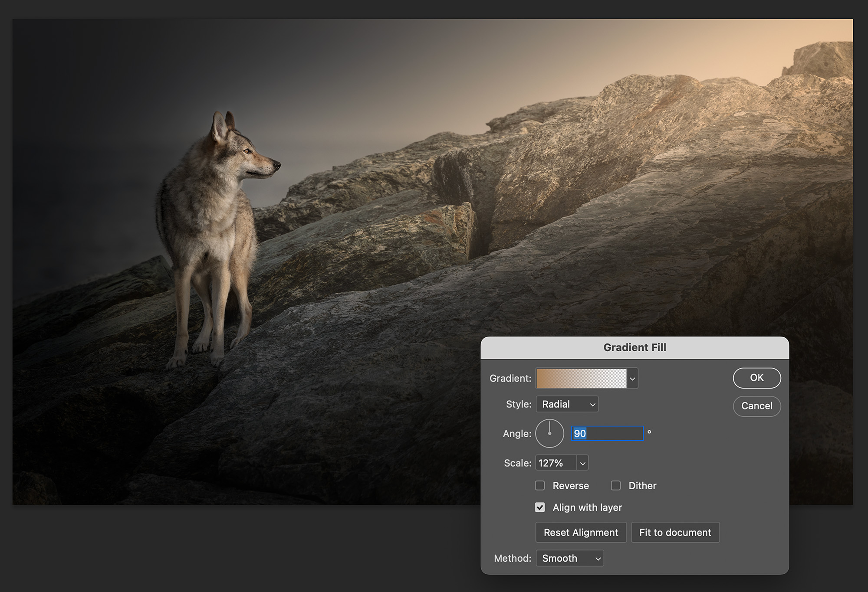Click the Gradient Fill dialog title bar

click(635, 347)
